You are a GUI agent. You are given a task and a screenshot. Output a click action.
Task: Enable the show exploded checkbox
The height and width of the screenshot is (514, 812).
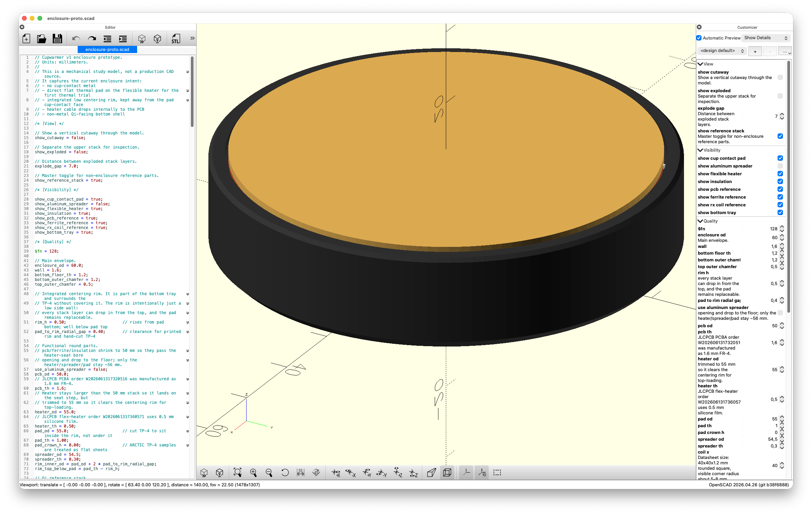(780, 96)
